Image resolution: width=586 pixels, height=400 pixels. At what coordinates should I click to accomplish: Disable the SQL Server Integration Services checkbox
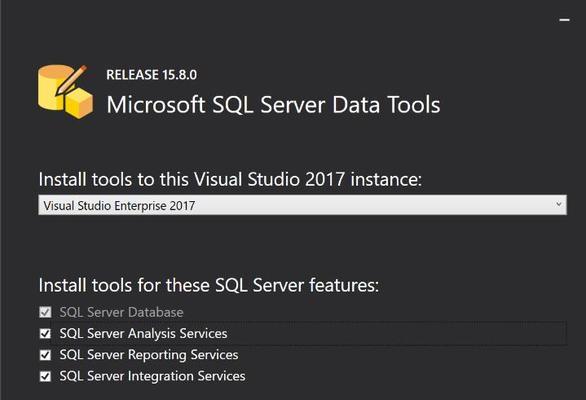point(45,376)
